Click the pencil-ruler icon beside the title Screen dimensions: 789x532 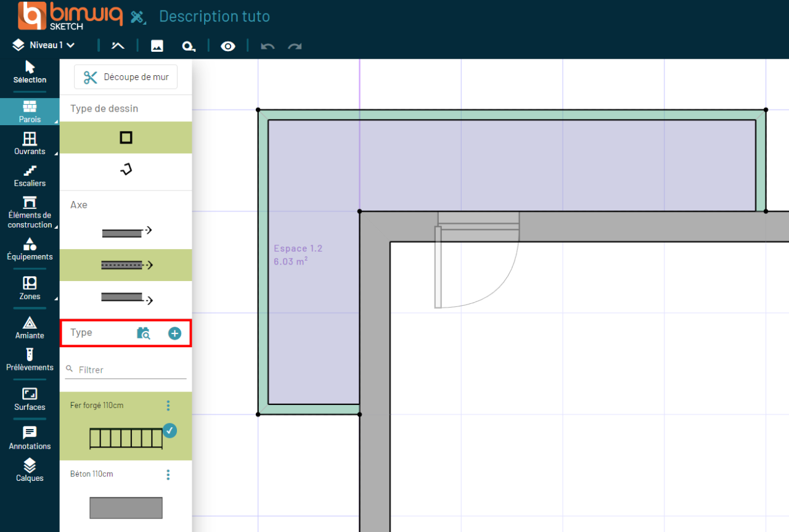tap(138, 17)
